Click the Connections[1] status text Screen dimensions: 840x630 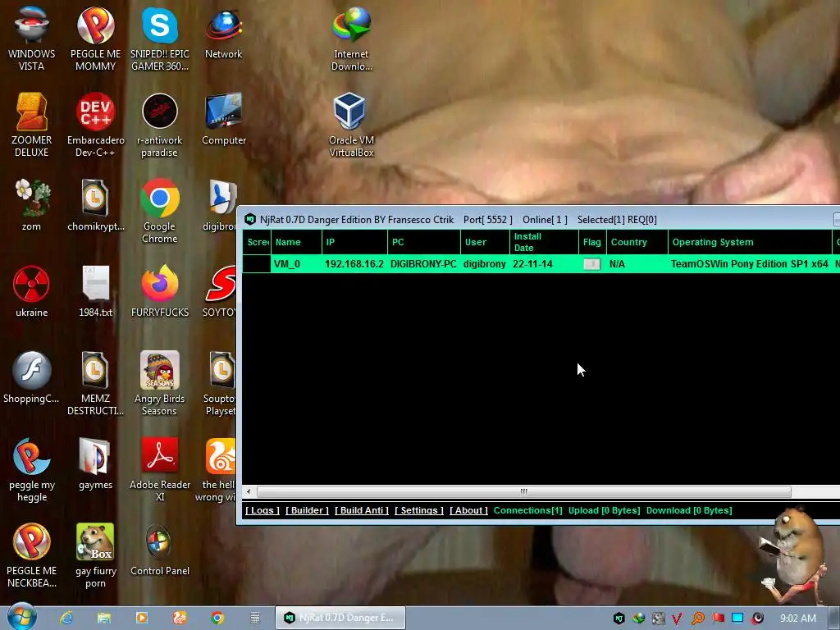[x=527, y=510]
